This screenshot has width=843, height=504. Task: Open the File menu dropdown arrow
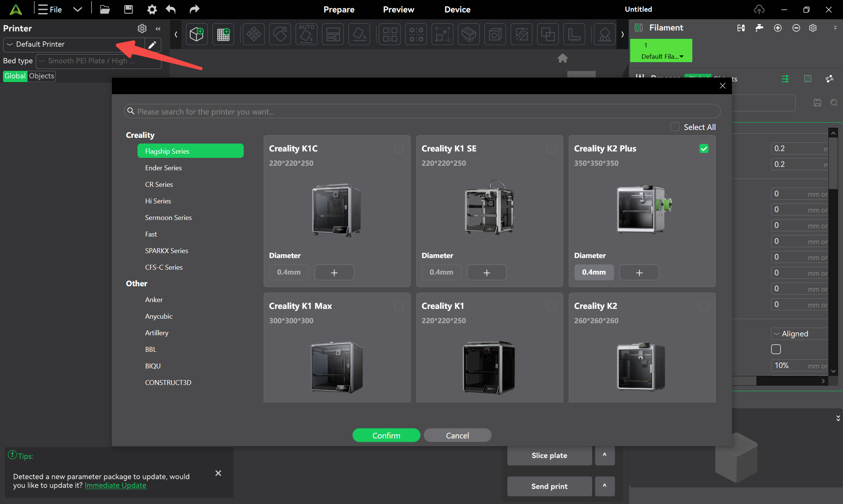[x=78, y=9]
